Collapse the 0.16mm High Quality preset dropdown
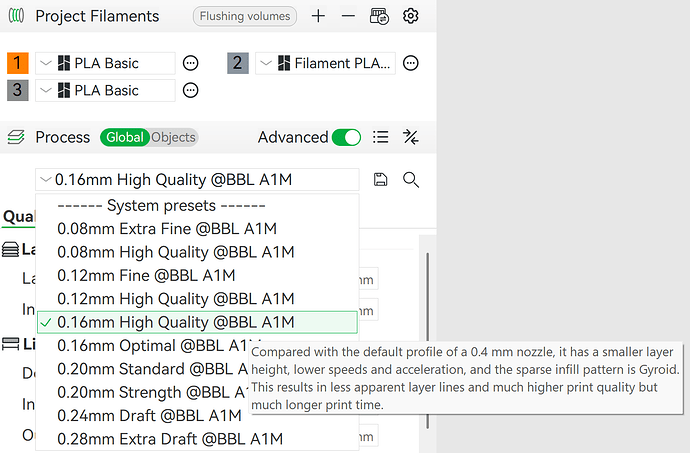Image resolution: width=690 pixels, height=453 pixels. pyautogui.click(x=197, y=180)
